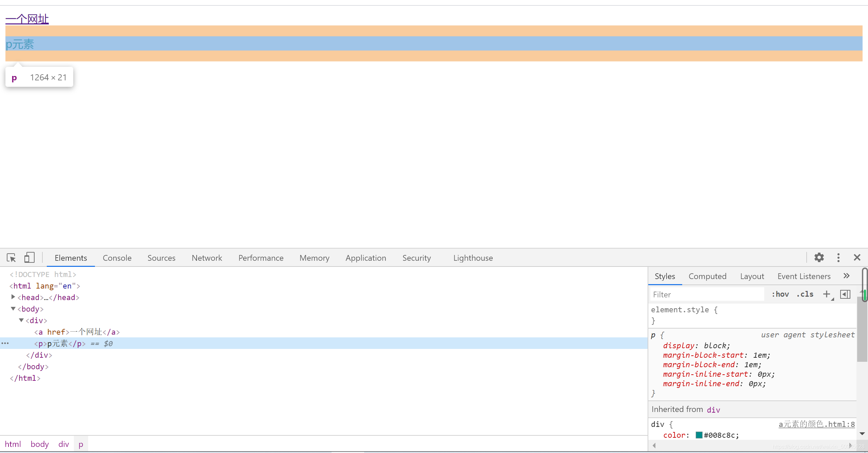
Task: Click the margin-block-start: 1em declaration
Action: tap(716, 355)
